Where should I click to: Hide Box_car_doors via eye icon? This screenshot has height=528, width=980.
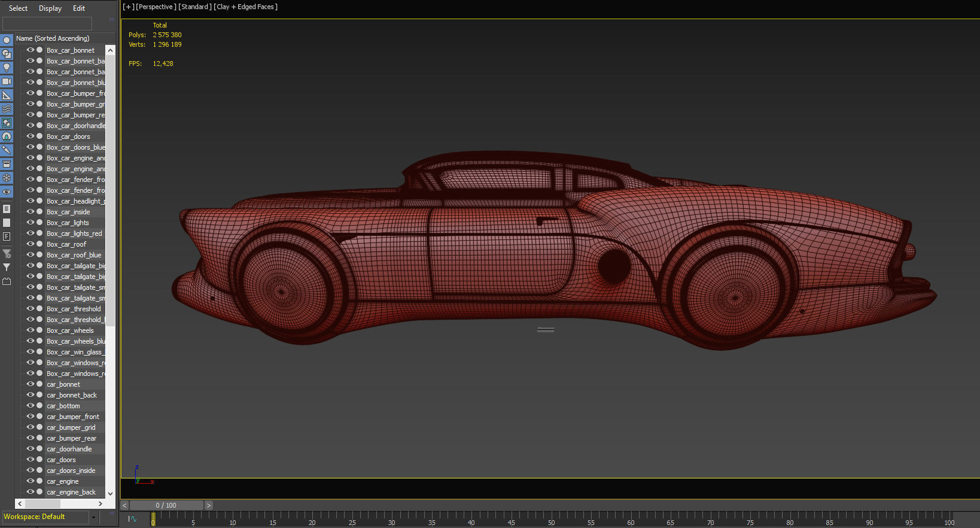coord(30,136)
